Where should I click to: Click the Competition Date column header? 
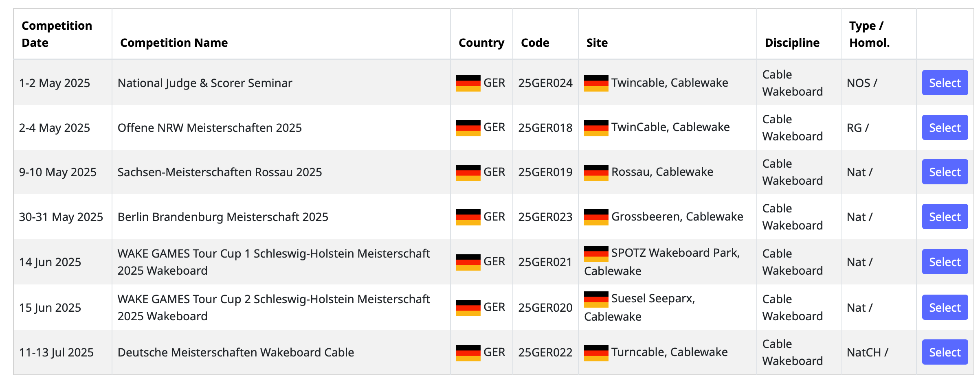point(57,34)
